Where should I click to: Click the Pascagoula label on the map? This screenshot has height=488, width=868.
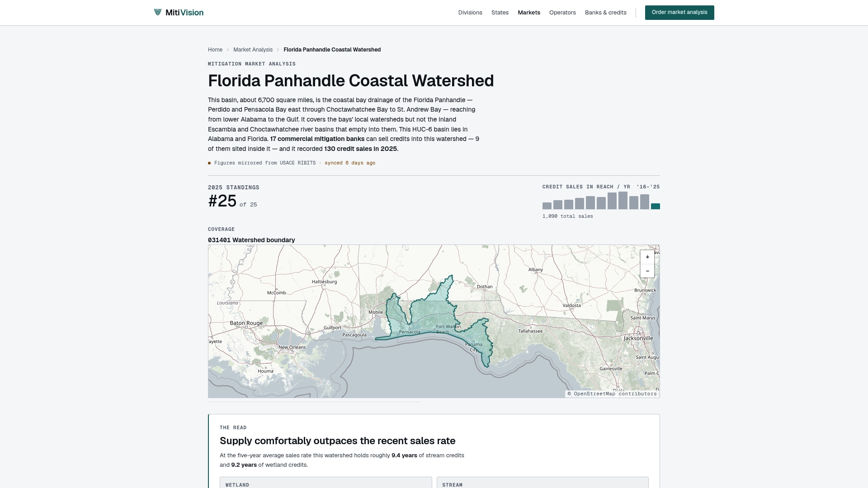[x=354, y=335]
